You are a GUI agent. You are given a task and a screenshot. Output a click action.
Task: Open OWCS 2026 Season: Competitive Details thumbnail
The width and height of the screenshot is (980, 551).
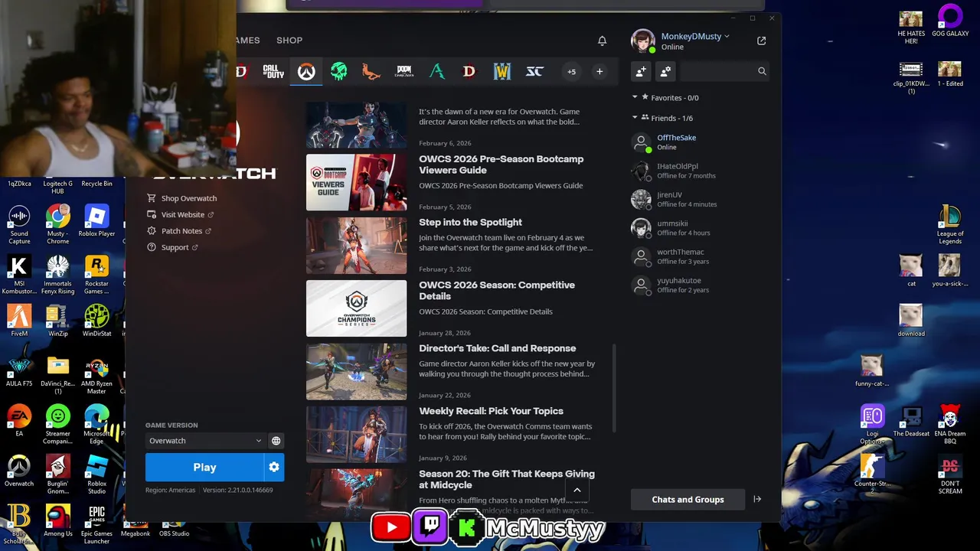[356, 308]
